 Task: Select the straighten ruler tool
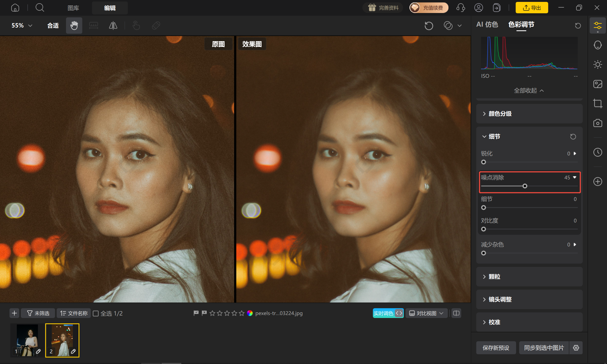(x=93, y=25)
